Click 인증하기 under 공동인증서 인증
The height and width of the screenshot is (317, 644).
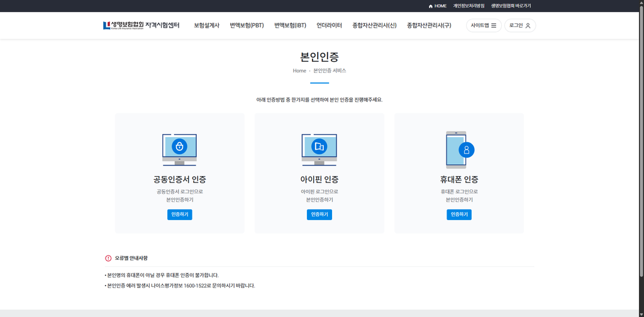coord(179,214)
